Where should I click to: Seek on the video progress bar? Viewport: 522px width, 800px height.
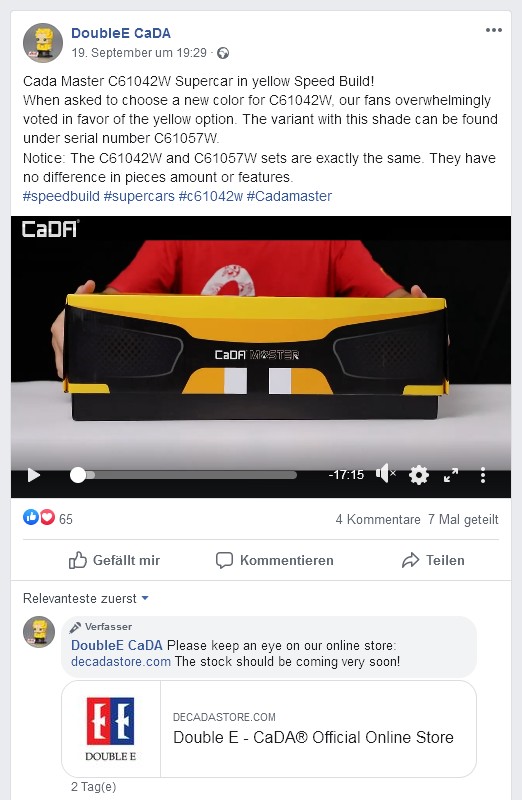pyautogui.click(x=184, y=475)
